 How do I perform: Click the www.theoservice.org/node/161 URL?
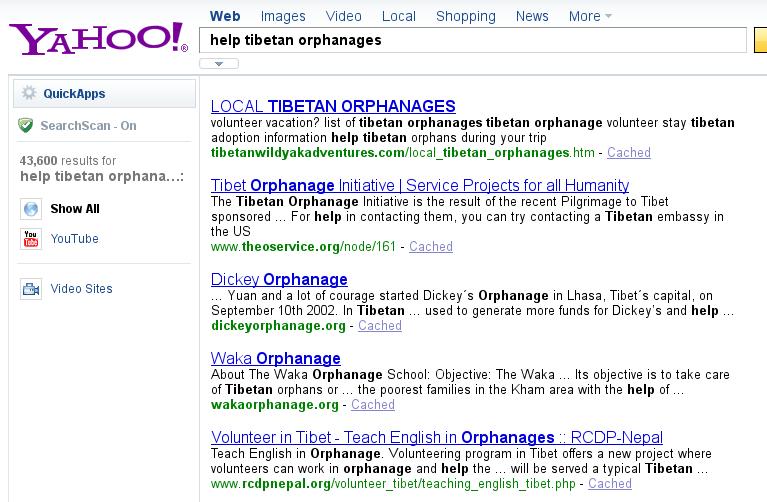tap(303, 247)
